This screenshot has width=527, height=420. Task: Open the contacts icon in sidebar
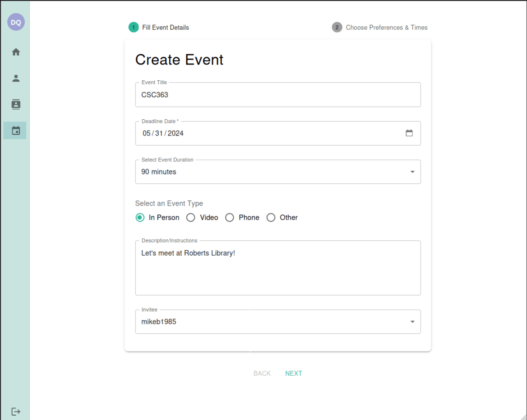pyautogui.click(x=16, y=104)
